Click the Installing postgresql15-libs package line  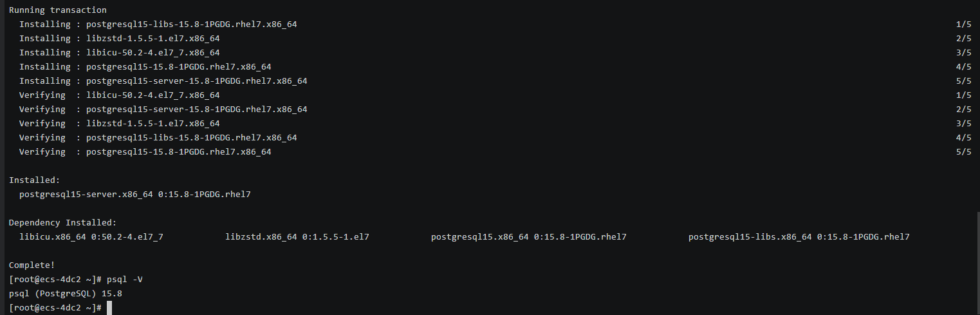[158, 24]
